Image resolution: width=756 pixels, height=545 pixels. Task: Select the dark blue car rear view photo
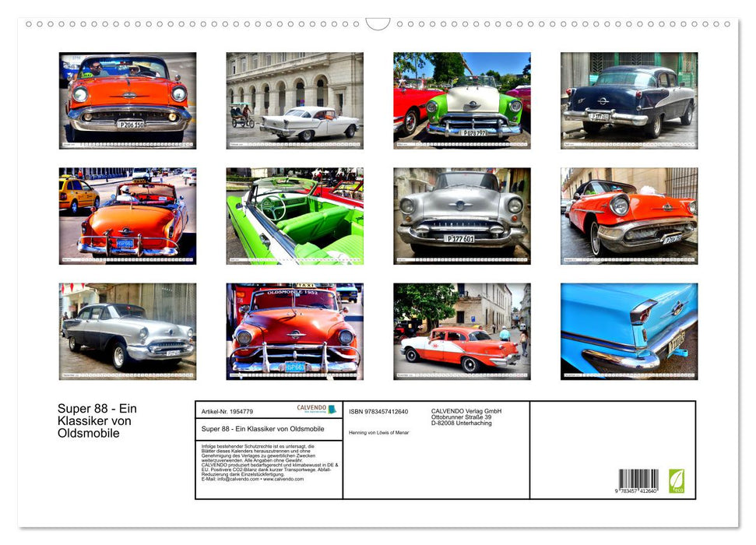pyautogui.click(x=628, y=100)
